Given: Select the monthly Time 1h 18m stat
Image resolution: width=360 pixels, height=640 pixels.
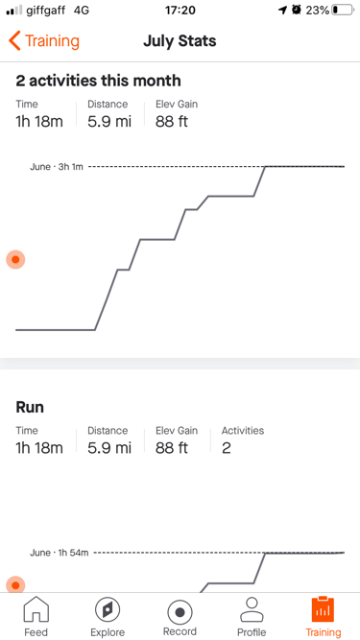Looking at the screenshot, I should [39, 114].
